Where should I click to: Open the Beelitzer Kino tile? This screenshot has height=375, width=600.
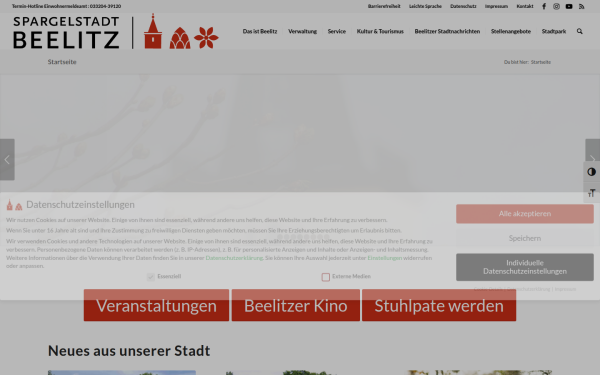[x=295, y=305]
